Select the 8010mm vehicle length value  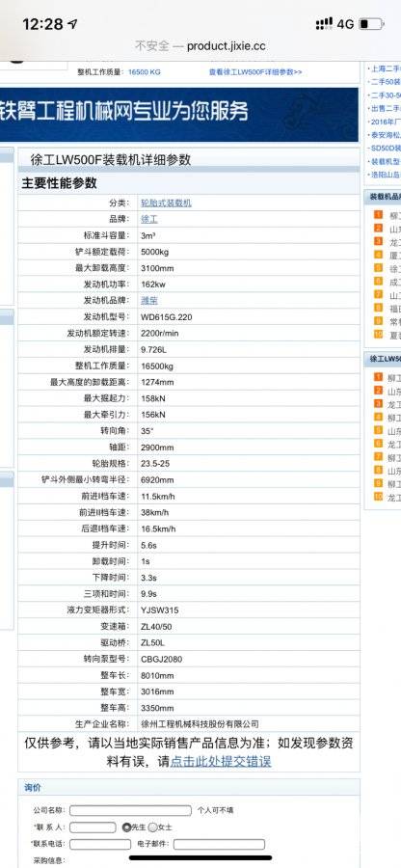(x=158, y=675)
